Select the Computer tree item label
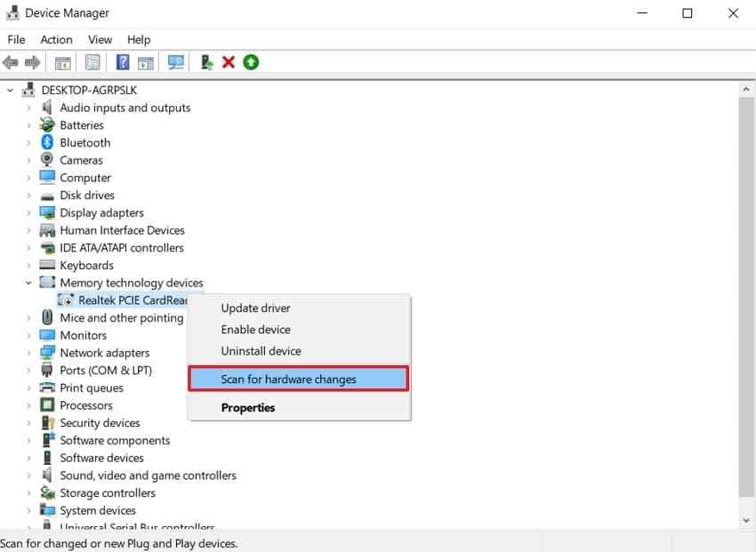756x552 pixels. point(85,178)
